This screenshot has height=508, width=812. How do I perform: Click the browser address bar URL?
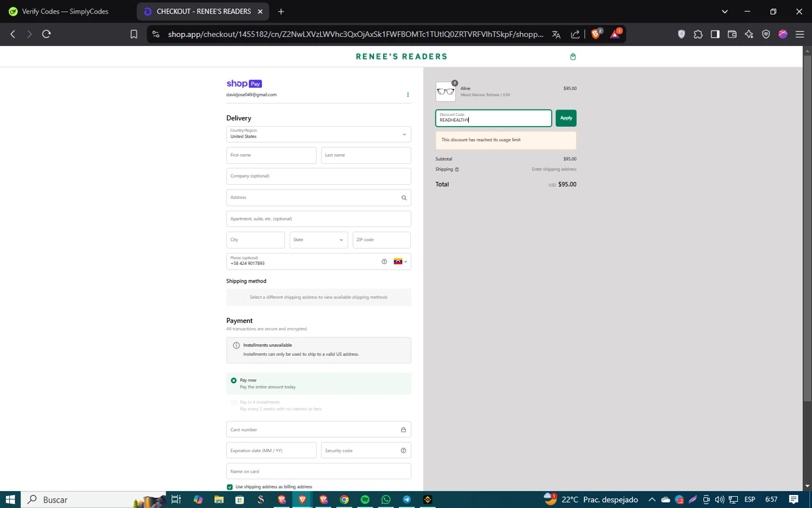pyautogui.click(x=355, y=34)
